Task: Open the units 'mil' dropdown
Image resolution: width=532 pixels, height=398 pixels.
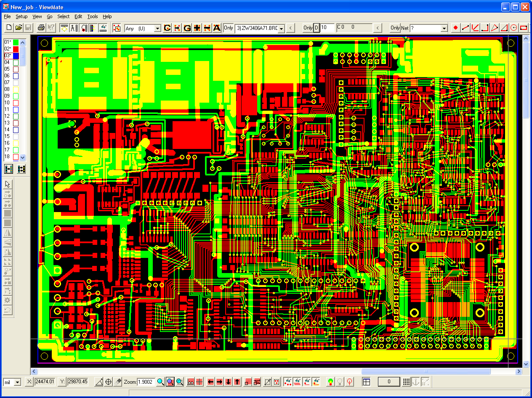Action: (17, 382)
